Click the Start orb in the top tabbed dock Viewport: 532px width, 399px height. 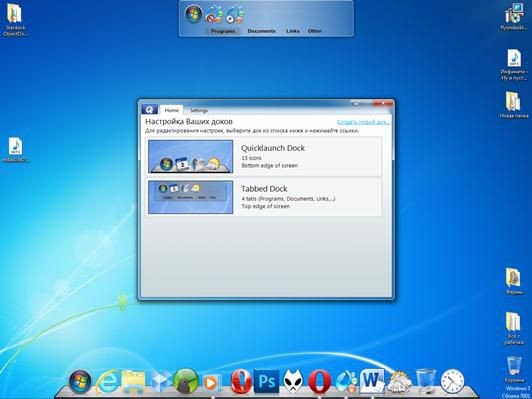coord(193,14)
